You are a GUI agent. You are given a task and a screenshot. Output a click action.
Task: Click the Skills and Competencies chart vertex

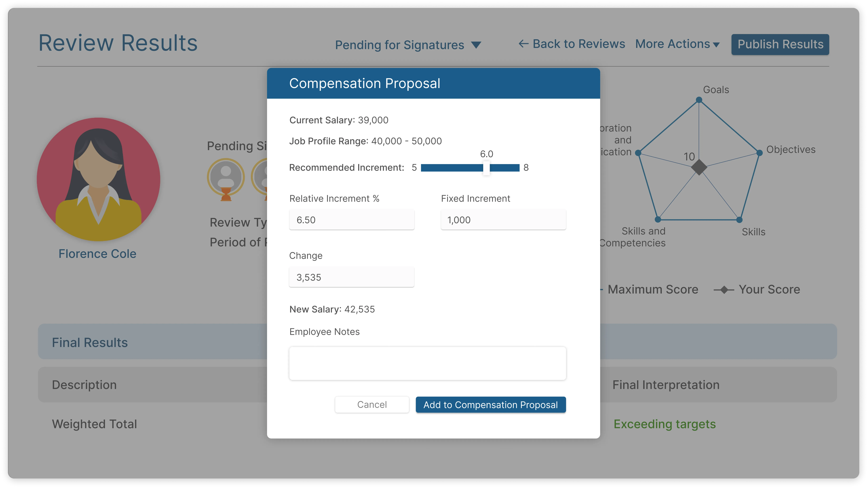pos(658,220)
